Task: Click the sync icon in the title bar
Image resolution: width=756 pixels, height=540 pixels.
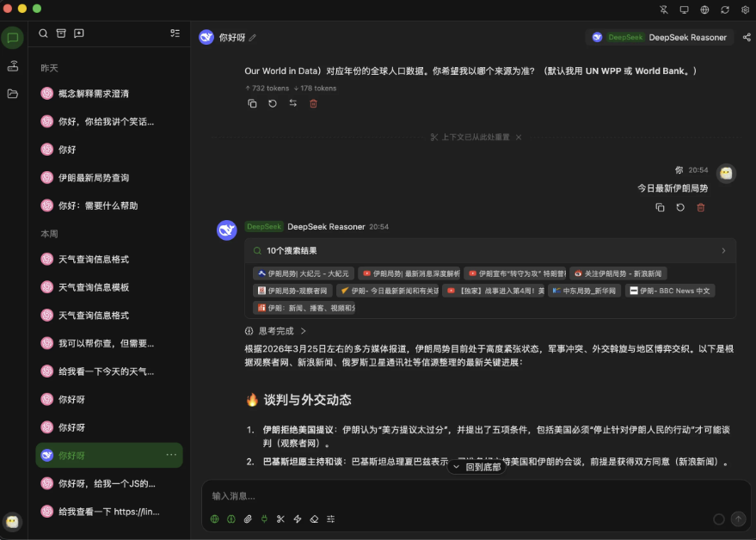Action: pyautogui.click(x=725, y=9)
